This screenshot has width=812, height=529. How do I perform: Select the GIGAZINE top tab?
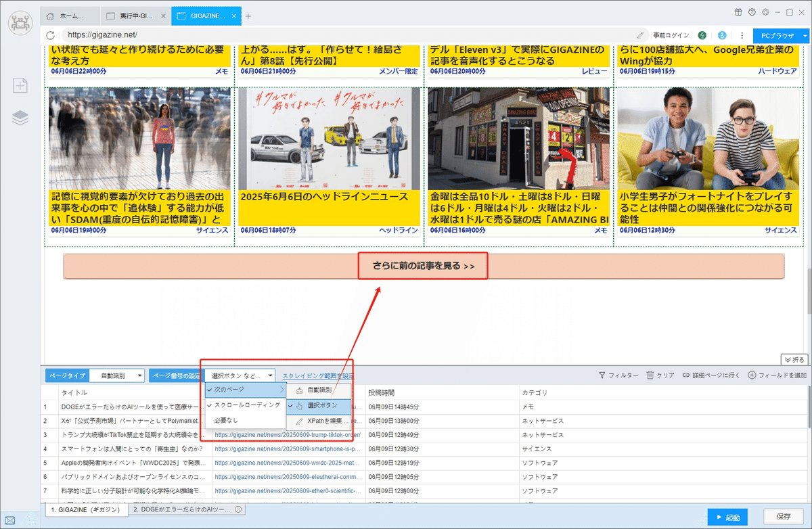point(205,16)
